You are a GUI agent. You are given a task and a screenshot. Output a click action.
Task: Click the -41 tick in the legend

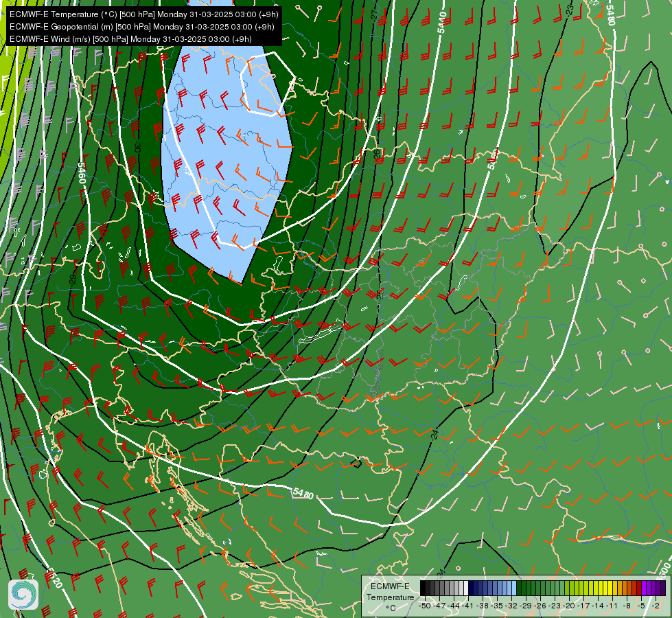468,606
